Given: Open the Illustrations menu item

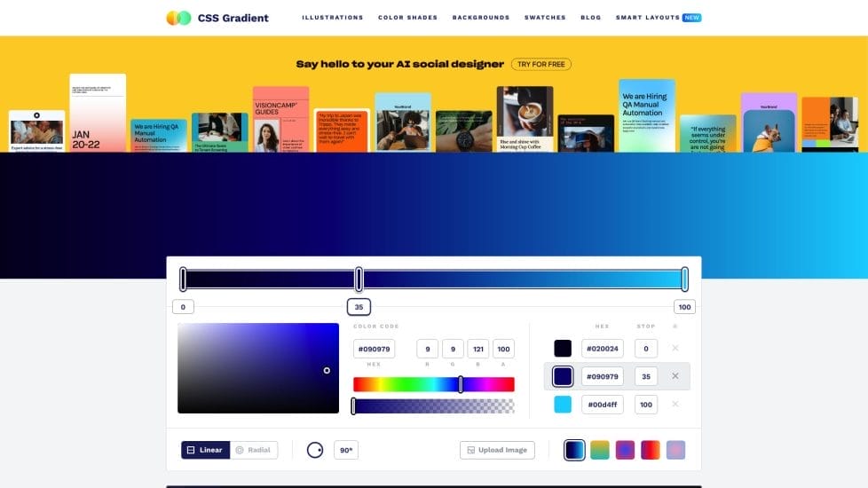Looking at the screenshot, I should coord(332,18).
